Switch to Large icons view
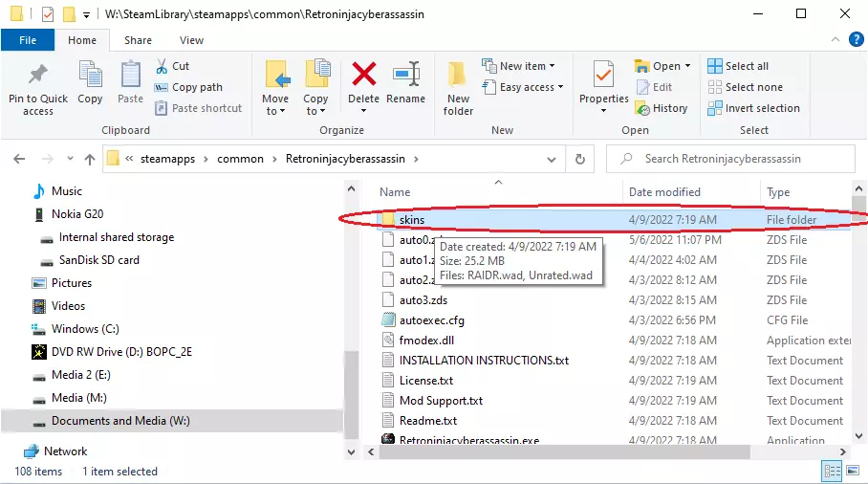The image size is (868, 484). pos(853,472)
